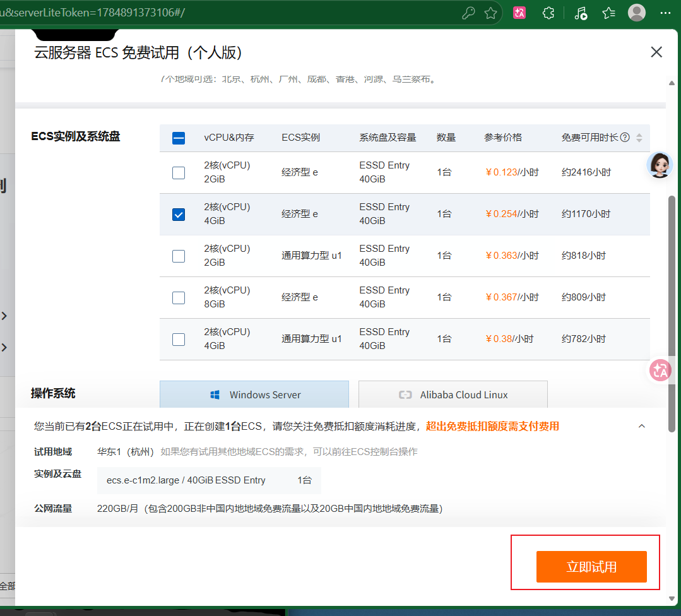Click the 约1170小时 duration cell

tap(586, 214)
